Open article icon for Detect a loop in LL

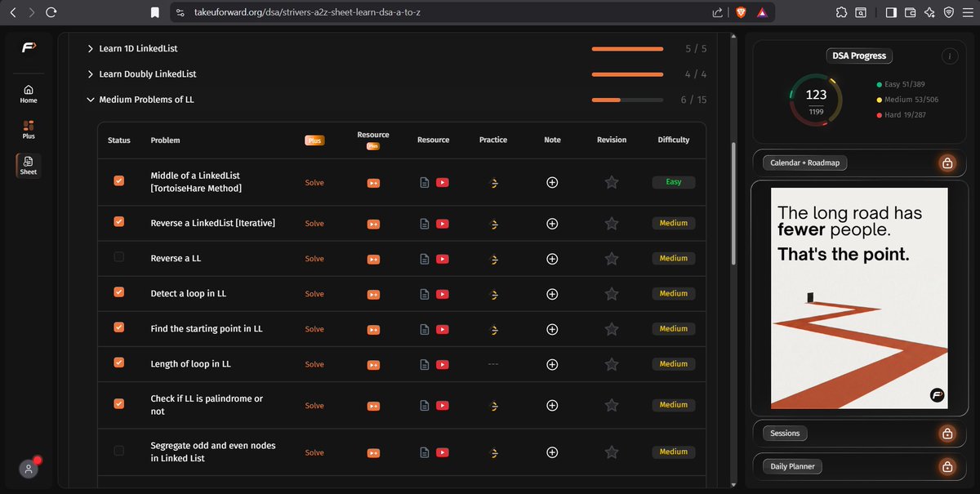point(424,294)
